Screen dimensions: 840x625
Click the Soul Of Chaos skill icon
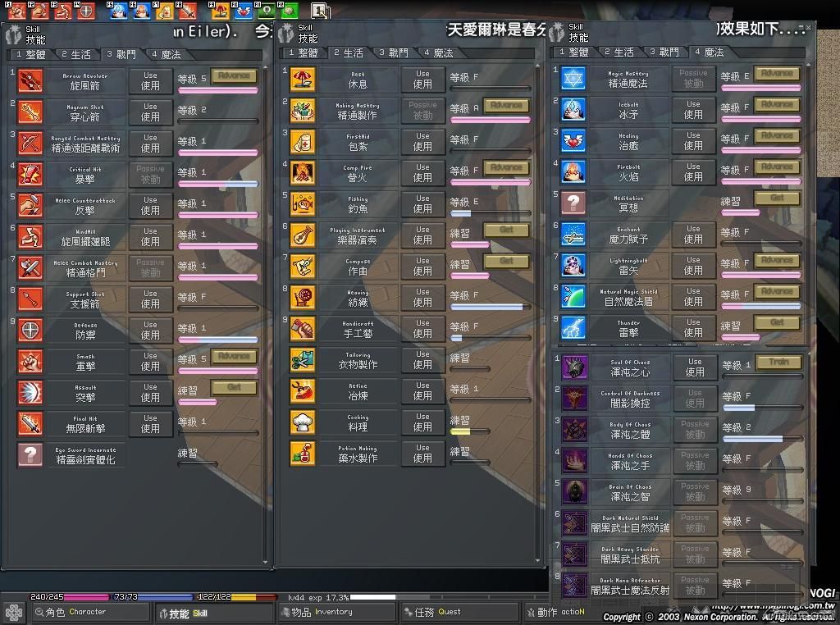pyautogui.click(x=574, y=367)
